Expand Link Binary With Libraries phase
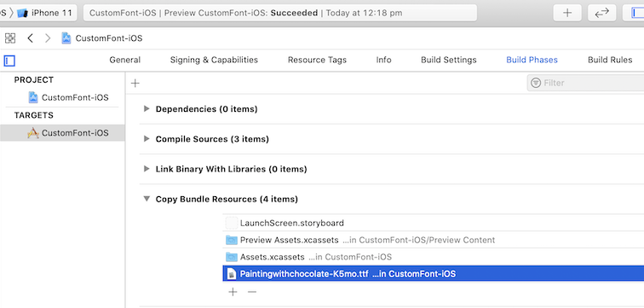 [x=147, y=169]
